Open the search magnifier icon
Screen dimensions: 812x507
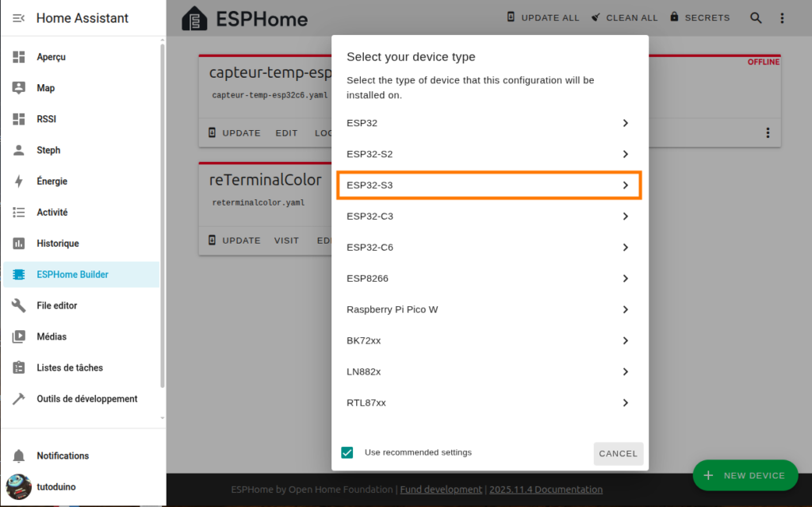[756, 17]
